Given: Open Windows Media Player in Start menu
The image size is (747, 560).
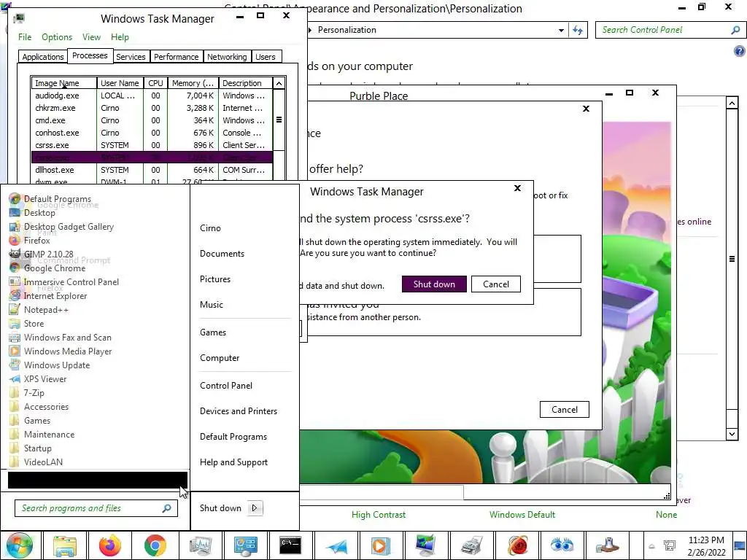Looking at the screenshot, I should point(61,351).
